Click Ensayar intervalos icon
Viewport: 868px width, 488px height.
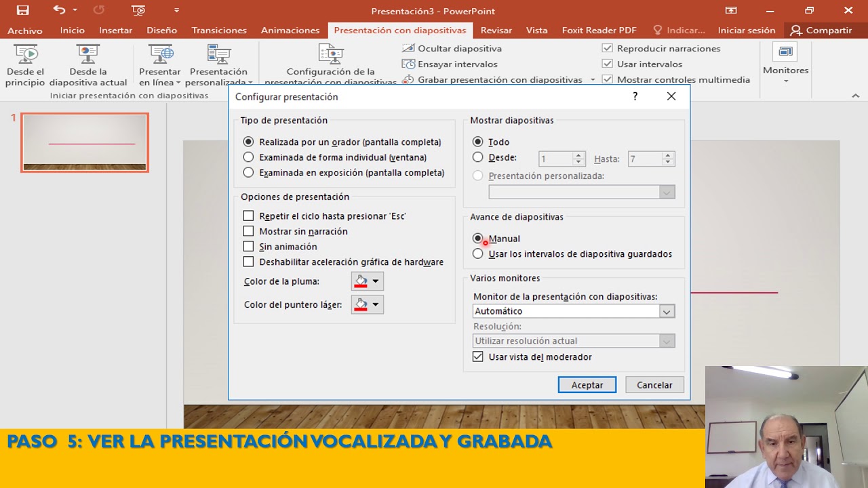click(x=408, y=64)
